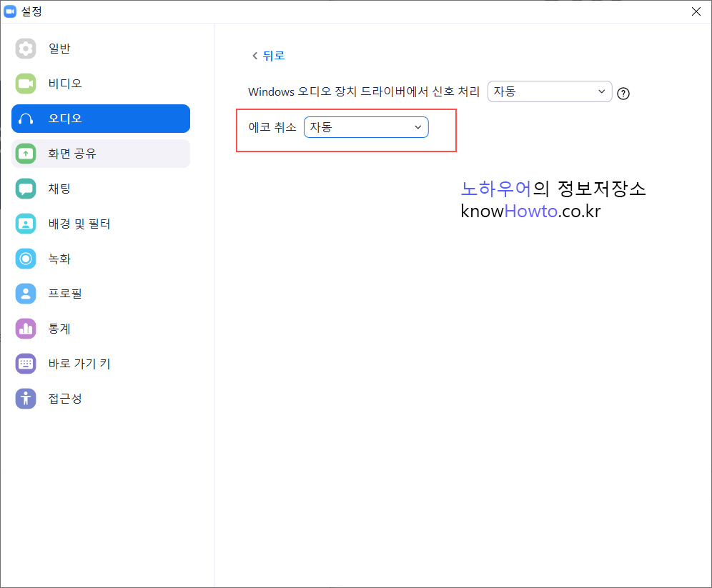The height and width of the screenshot is (588, 712).
Task: Click the 일반 gear icon
Action: 26,49
